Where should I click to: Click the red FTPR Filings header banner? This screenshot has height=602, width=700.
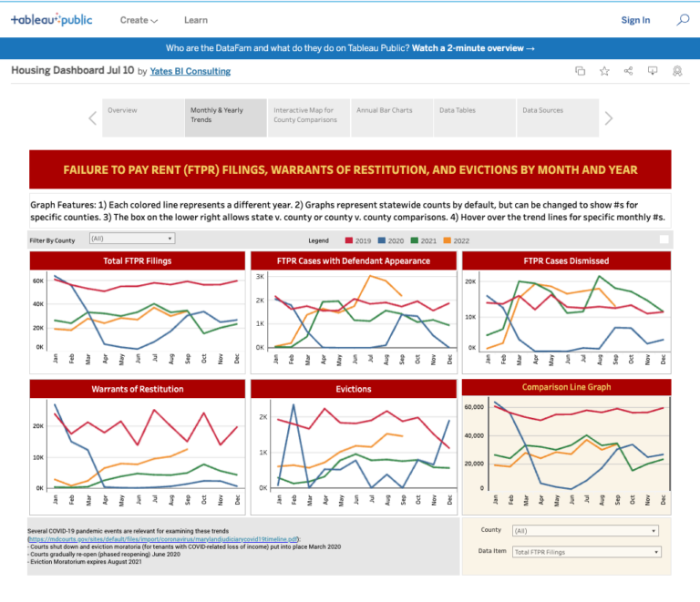[350, 169]
